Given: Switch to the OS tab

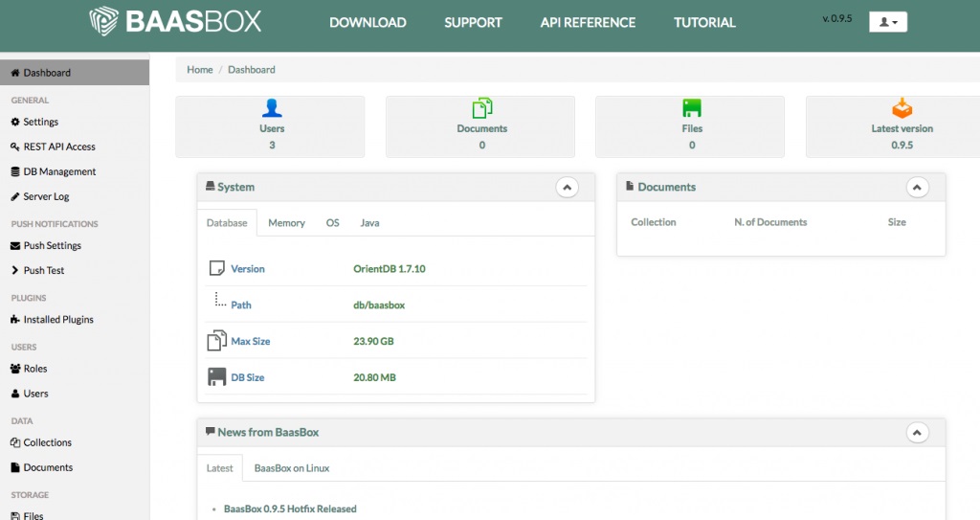Looking at the screenshot, I should (332, 223).
